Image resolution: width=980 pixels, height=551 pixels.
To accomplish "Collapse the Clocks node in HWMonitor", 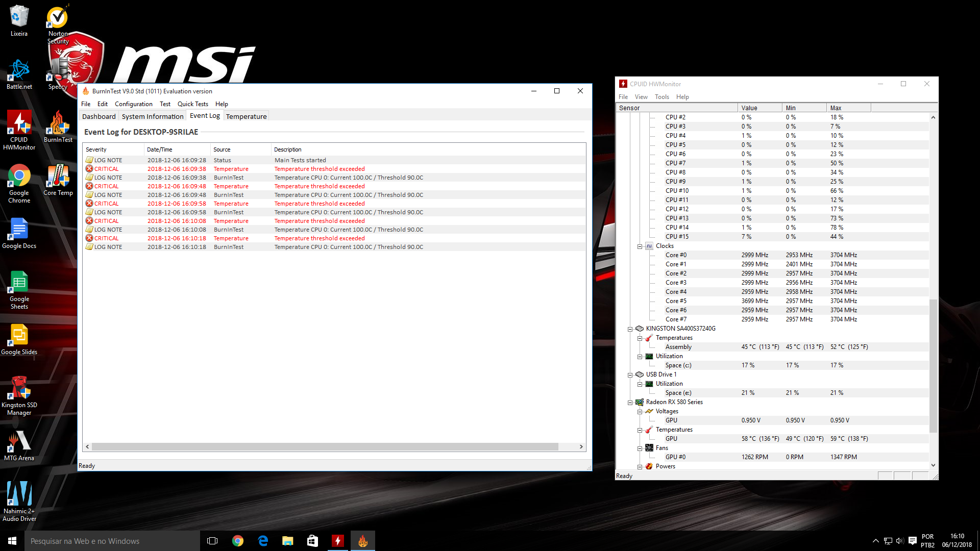I will 640,246.
